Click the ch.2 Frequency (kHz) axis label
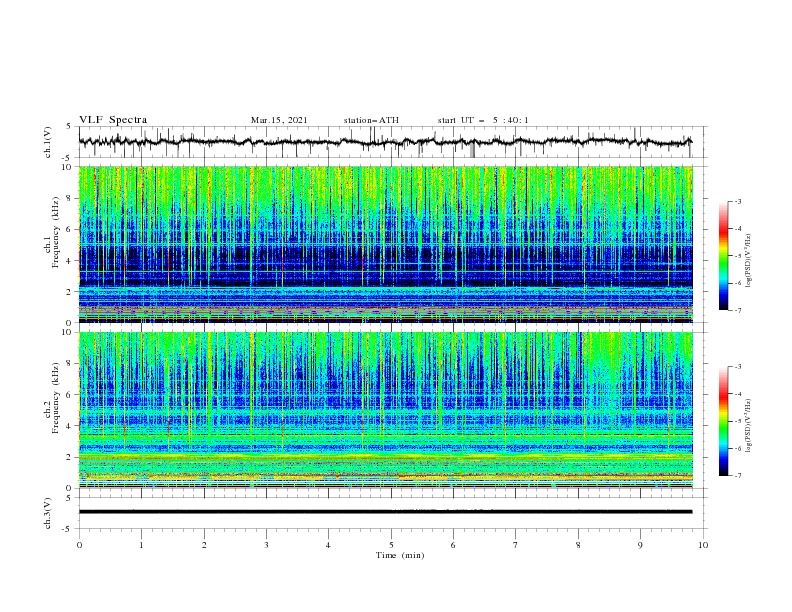Viewport: 792px width, 612px height. (x=52, y=398)
